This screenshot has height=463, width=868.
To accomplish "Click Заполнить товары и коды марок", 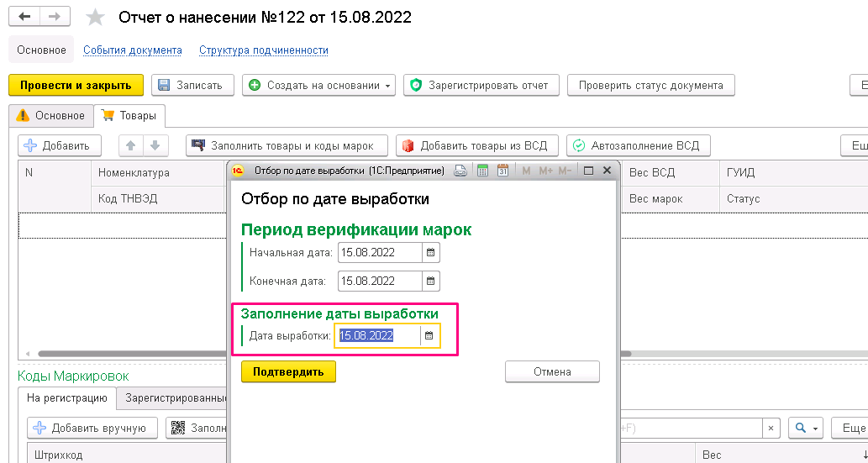I will [x=287, y=145].
